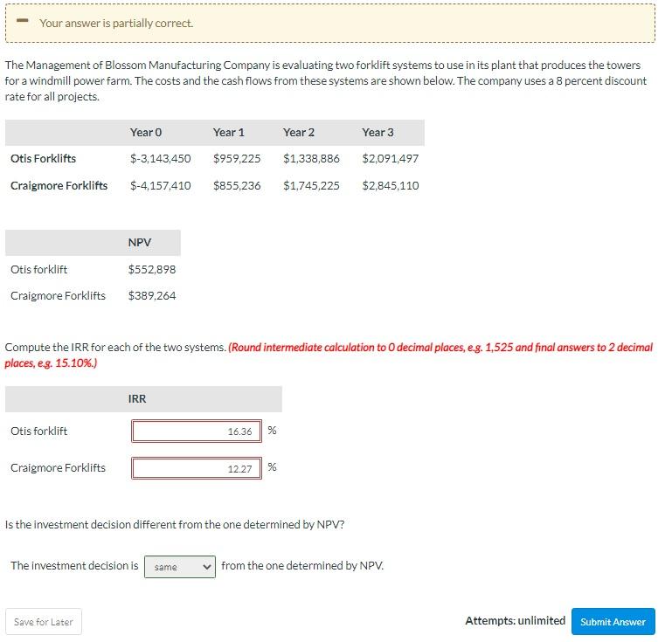Screen dimensions: 672x642
Task: Click the red rounding instruction text
Action: pos(329,355)
